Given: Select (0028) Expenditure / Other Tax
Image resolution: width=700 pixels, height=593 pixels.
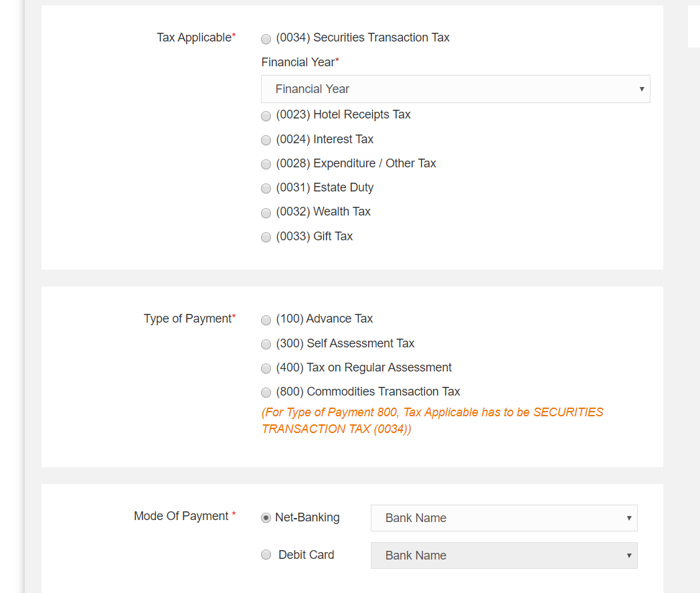Looking at the screenshot, I should click(266, 164).
